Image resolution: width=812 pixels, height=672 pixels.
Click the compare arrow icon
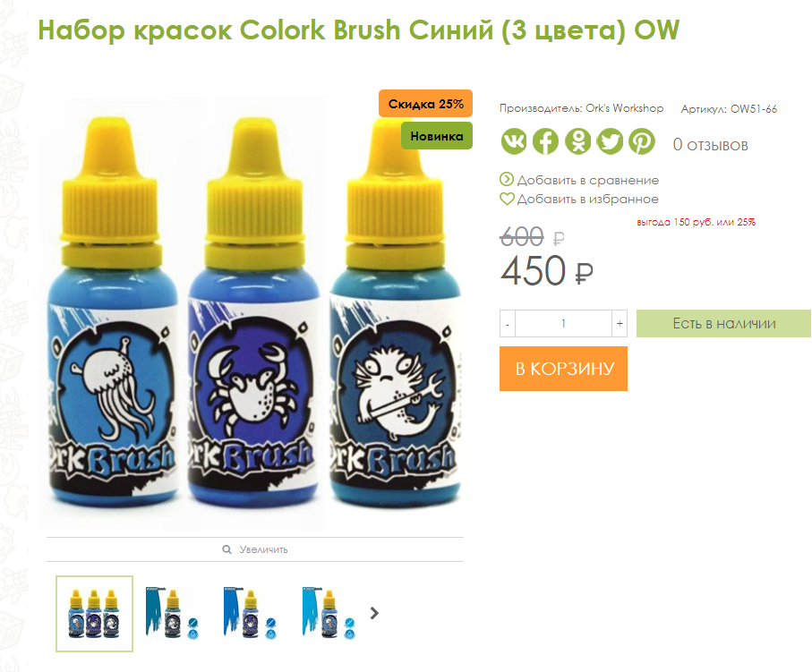[507, 180]
